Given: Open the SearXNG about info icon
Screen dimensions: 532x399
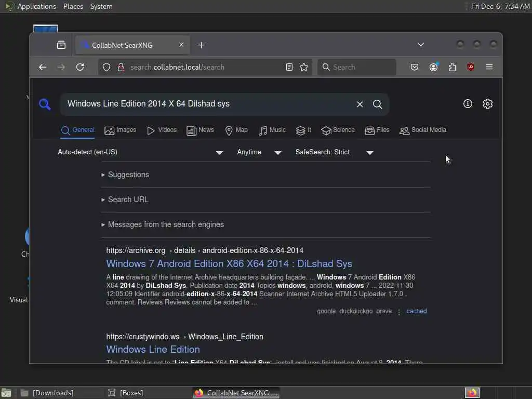Looking at the screenshot, I should (468, 104).
